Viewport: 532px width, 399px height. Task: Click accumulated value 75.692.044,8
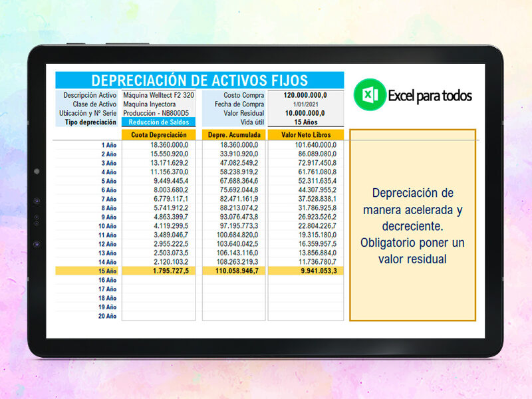pyautogui.click(x=239, y=190)
